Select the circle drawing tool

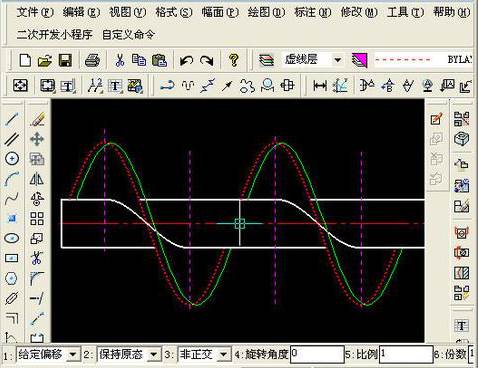point(12,159)
